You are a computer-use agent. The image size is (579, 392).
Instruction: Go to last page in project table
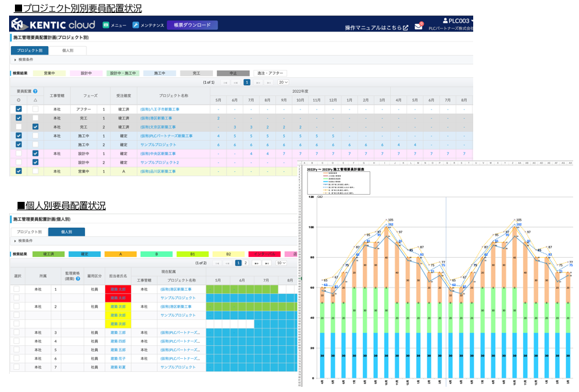click(269, 82)
